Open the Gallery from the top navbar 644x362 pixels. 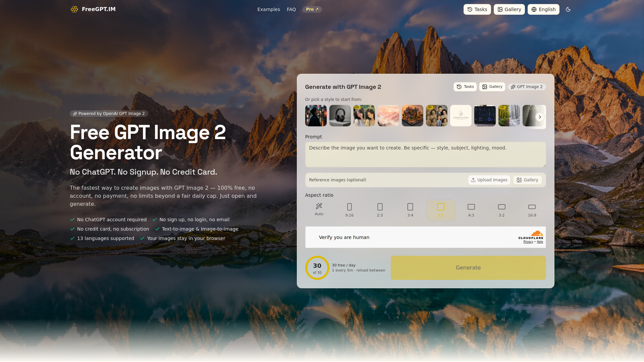[x=509, y=9]
